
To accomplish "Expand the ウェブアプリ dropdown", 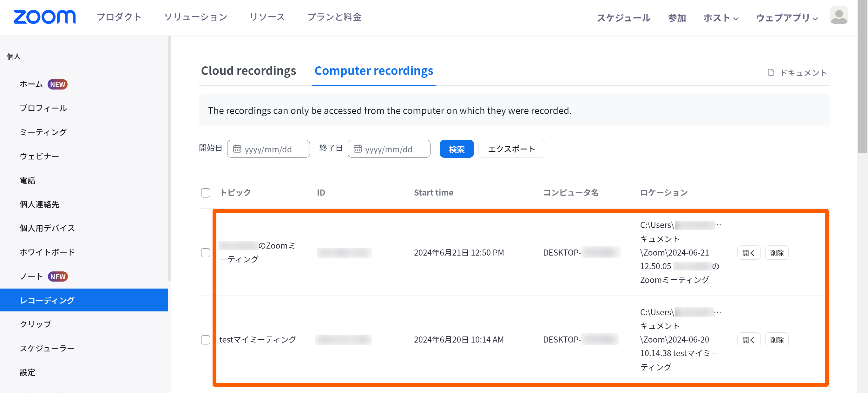I will [786, 17].
